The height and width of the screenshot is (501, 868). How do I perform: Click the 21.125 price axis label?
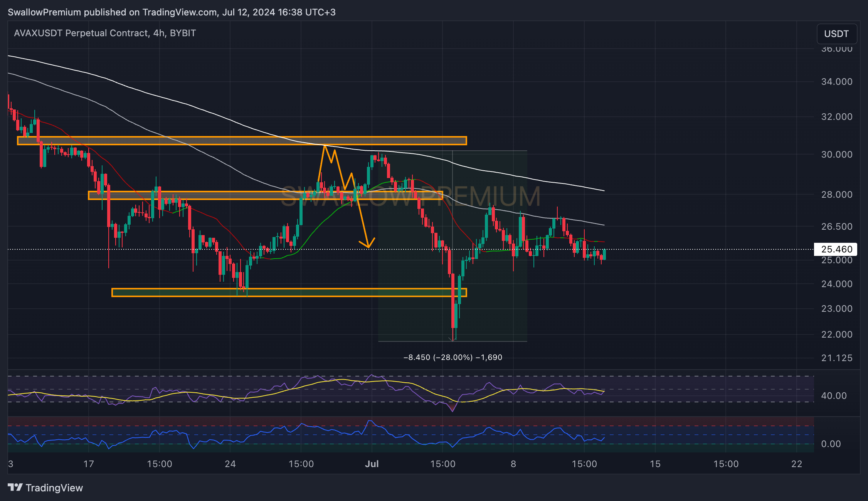(x=837, y=358)
